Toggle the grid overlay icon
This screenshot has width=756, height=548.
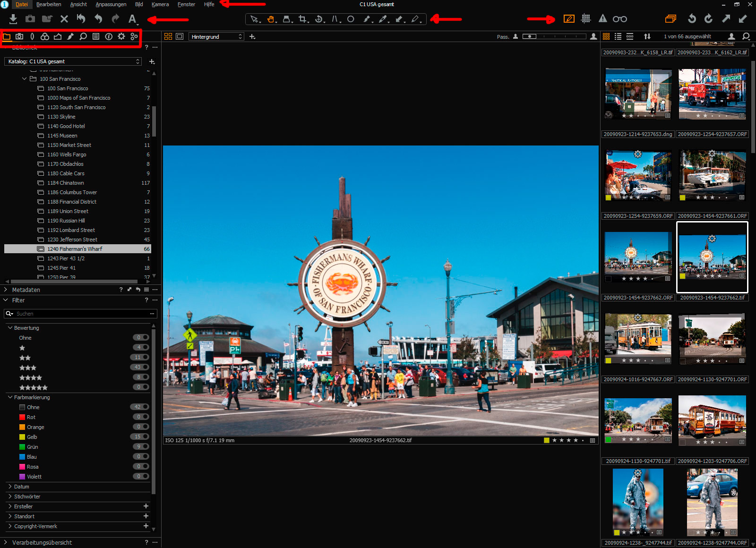click(586, 19)
